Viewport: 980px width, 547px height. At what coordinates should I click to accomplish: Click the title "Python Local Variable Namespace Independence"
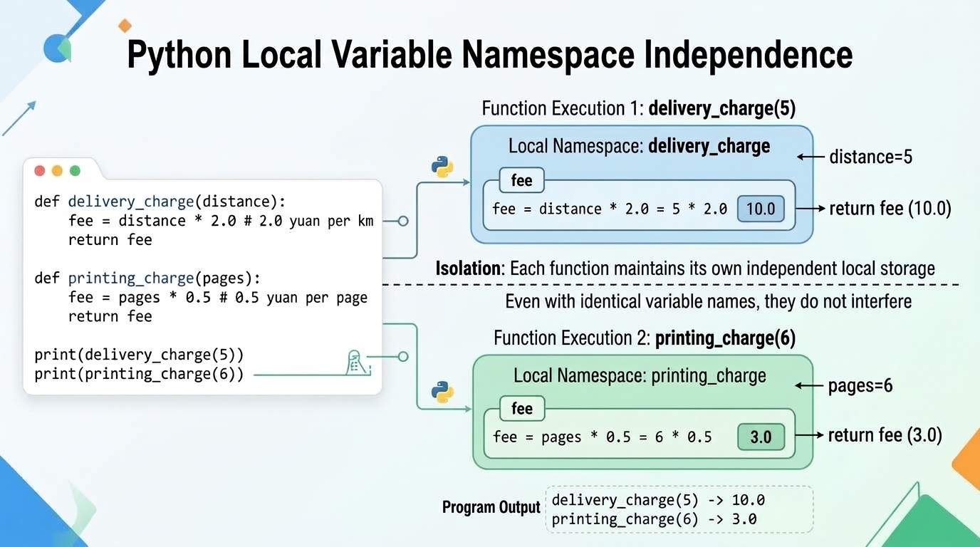pyautogui.click(x=490, y=54)
